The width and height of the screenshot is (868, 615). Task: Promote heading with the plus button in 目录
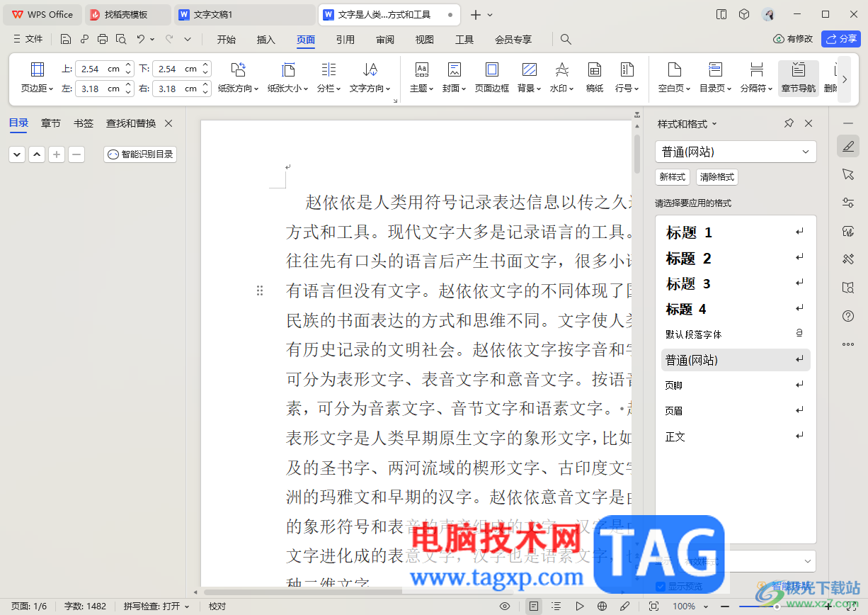point(57,154)
